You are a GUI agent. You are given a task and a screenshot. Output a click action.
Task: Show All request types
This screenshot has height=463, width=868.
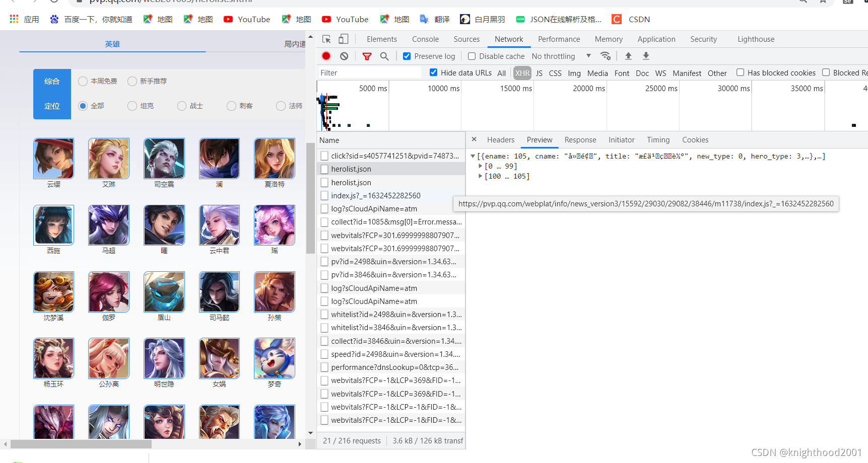coord(501,73)
